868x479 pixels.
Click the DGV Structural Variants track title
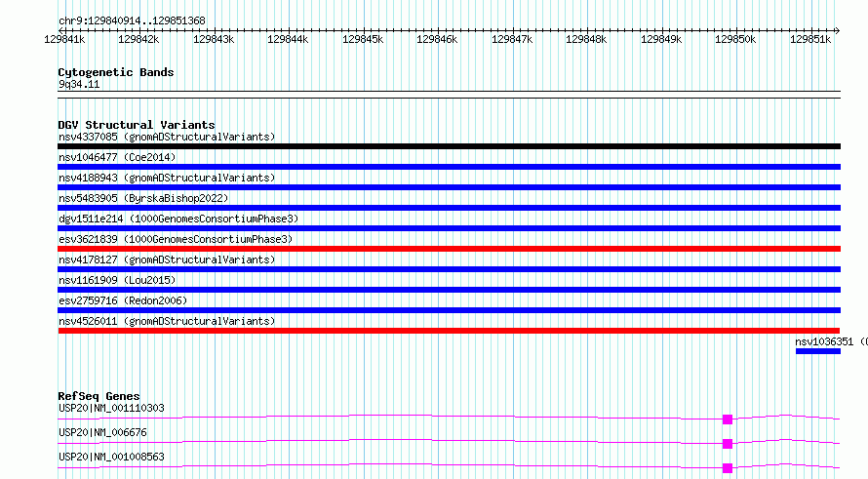coord(137,125)
